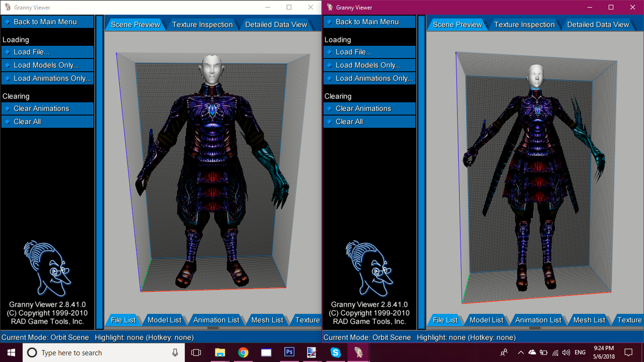Click the app icon left of Skype
644x362 pixels.
pyautogui.click(x=312, y=352)
